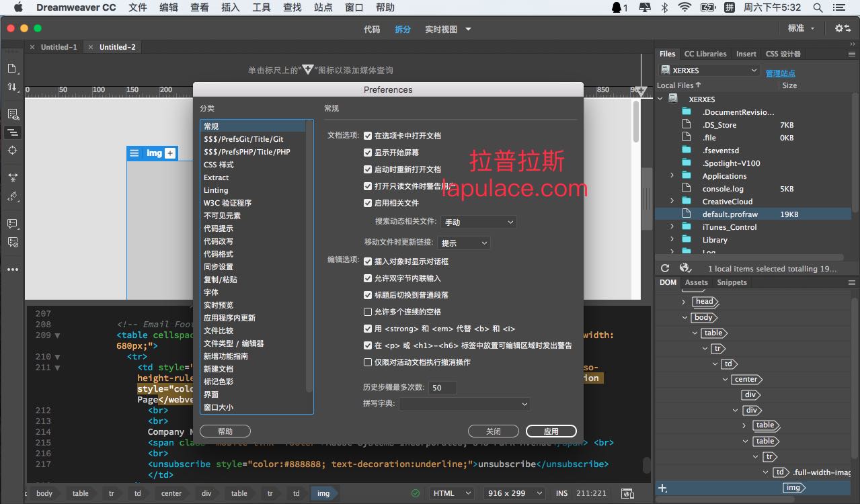This screenshot has height=504, width=860.
Task: Click the Format Source Code brush icon
Action: pos(12,196)
